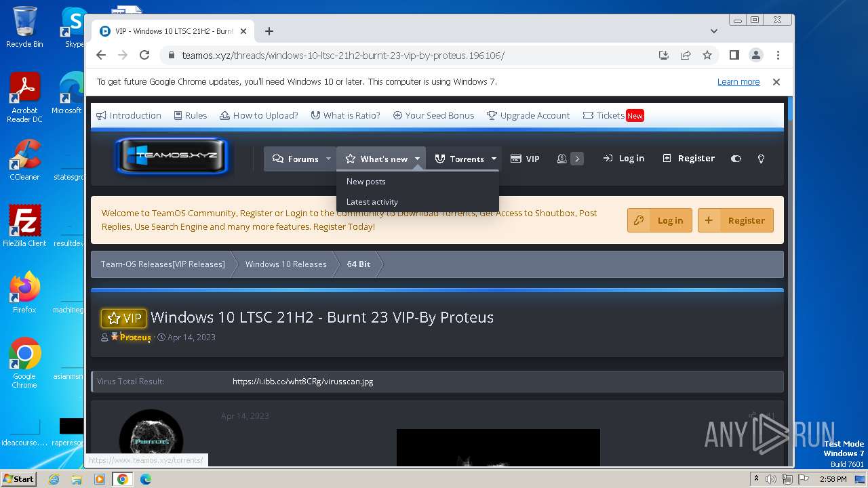Expand the Torrents dropdown arrow
This screenshot has width=868, height=488.
494,159
